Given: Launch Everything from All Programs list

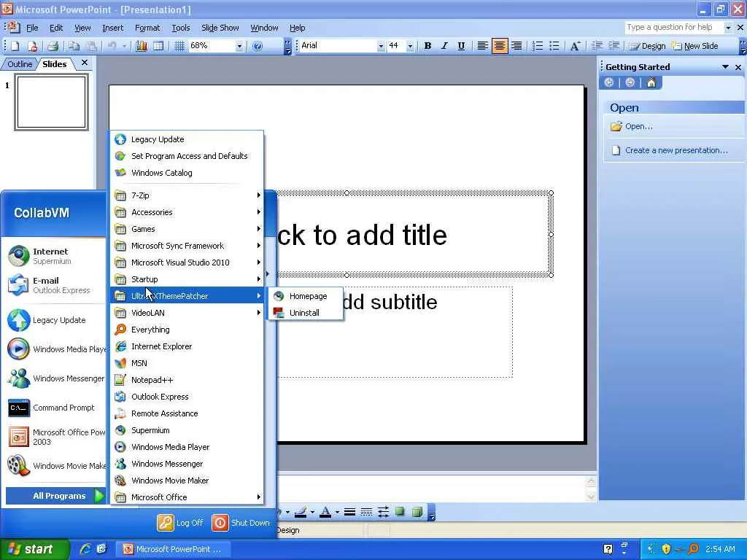Looking at the screenshot, I should point(187,330).
